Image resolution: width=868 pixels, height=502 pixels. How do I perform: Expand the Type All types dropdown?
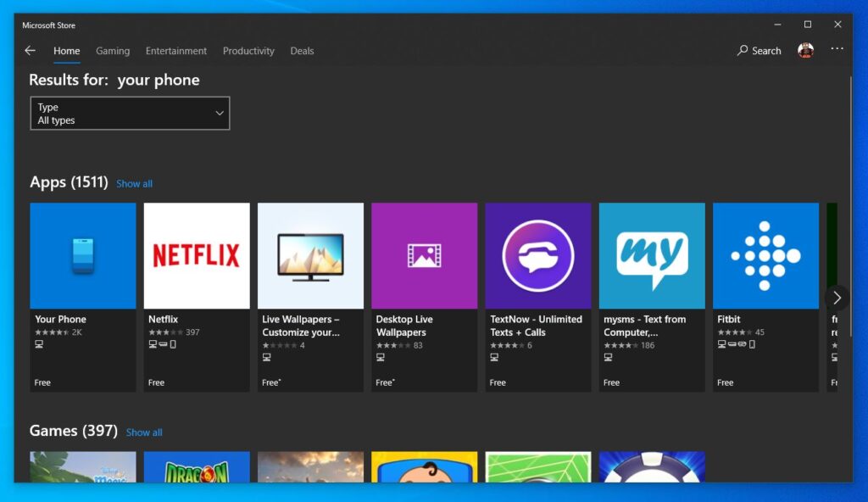130,114
